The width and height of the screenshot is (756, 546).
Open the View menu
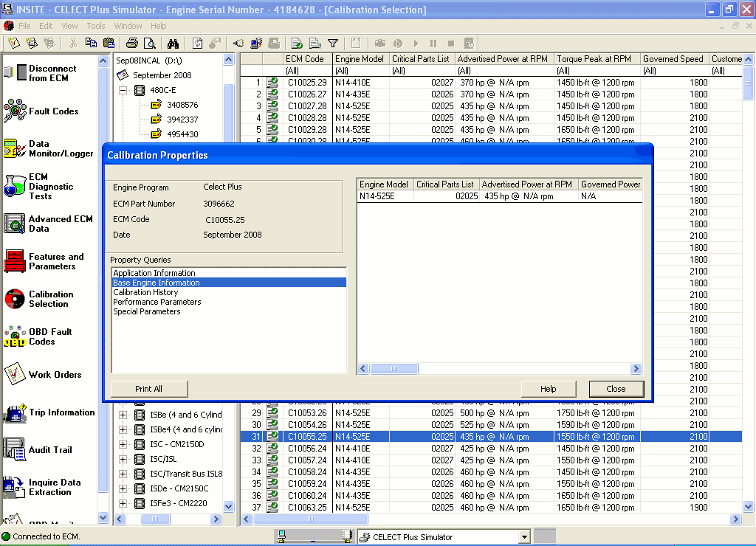click(x=69, y=26)
